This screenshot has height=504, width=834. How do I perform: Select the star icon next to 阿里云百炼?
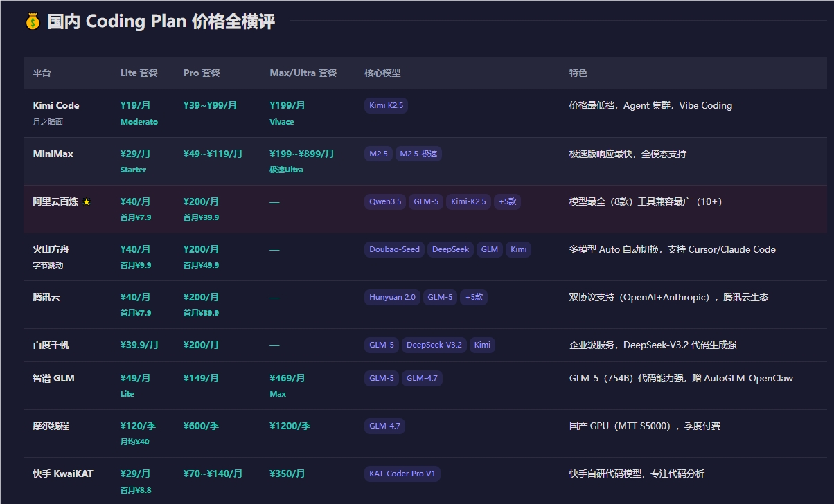pos(87,200)
